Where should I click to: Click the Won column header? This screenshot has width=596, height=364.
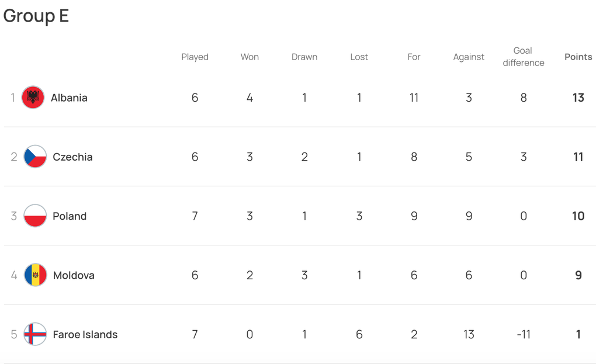tap(250, 57)
